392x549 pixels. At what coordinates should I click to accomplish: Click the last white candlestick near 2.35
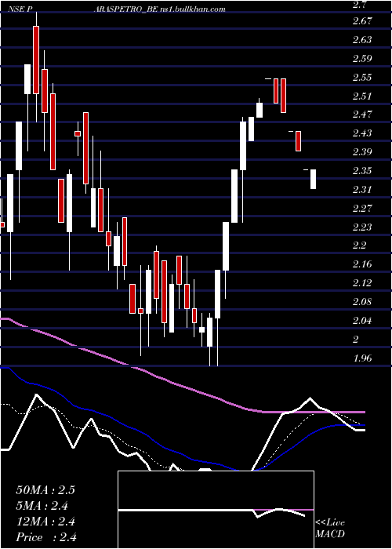pyautogui.click(x=313, y=179)
